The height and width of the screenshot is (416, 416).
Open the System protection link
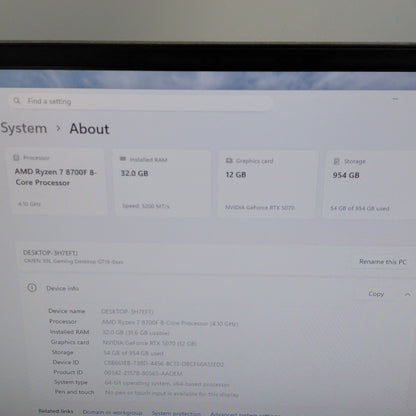click(176, 413)
